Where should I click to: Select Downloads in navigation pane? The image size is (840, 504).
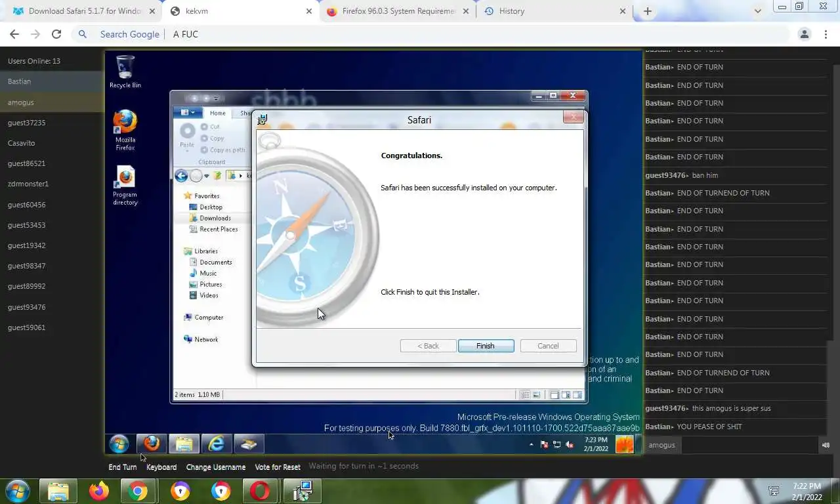pos(210,218)
